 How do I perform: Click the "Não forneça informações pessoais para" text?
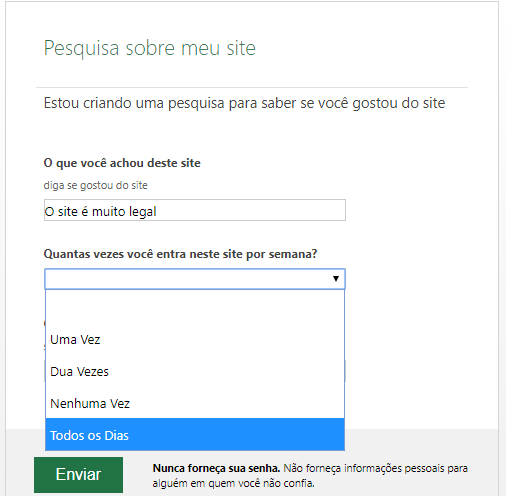[x=376, y=468]
